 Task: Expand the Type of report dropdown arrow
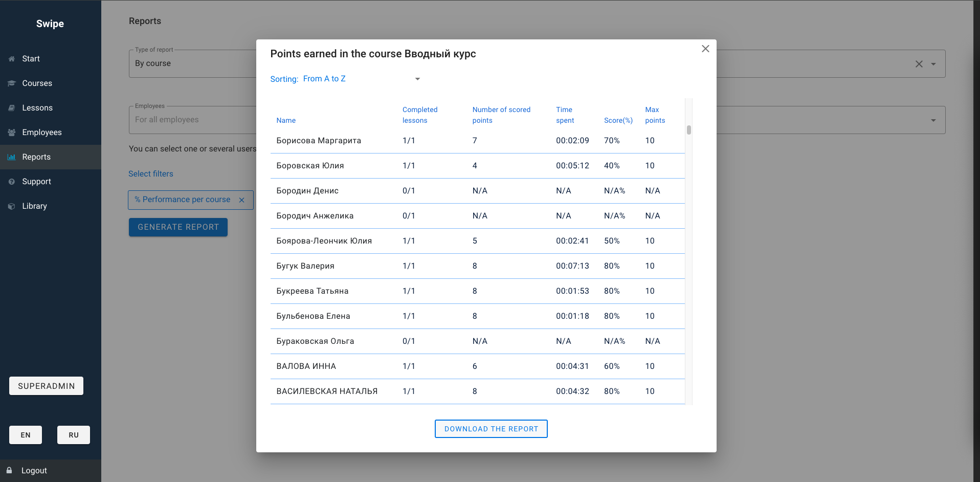(933, 64)
